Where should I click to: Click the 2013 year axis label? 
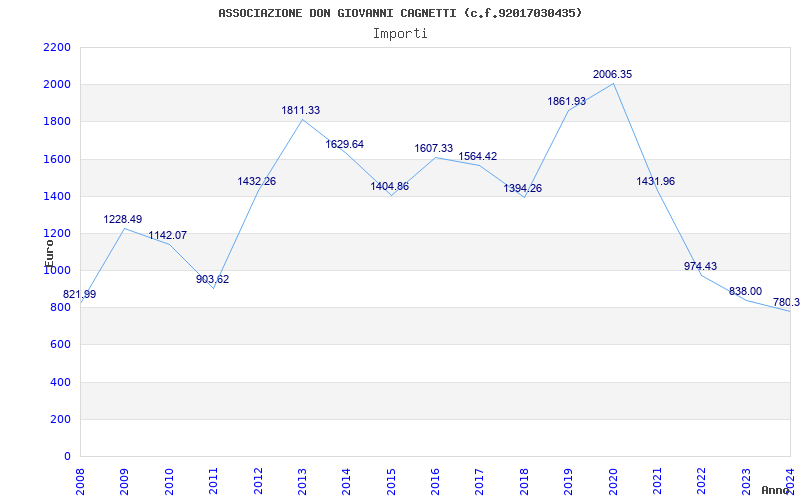pos(303,481)
